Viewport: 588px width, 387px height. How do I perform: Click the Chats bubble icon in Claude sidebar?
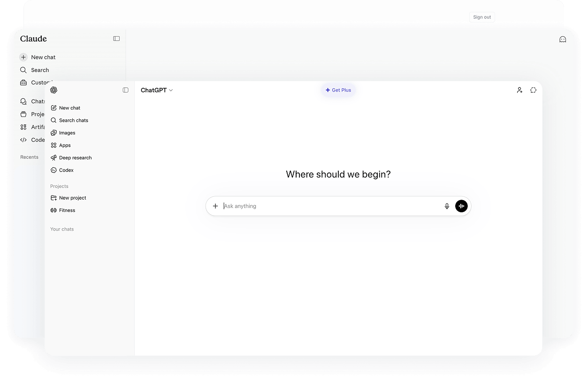click(23, 101)
